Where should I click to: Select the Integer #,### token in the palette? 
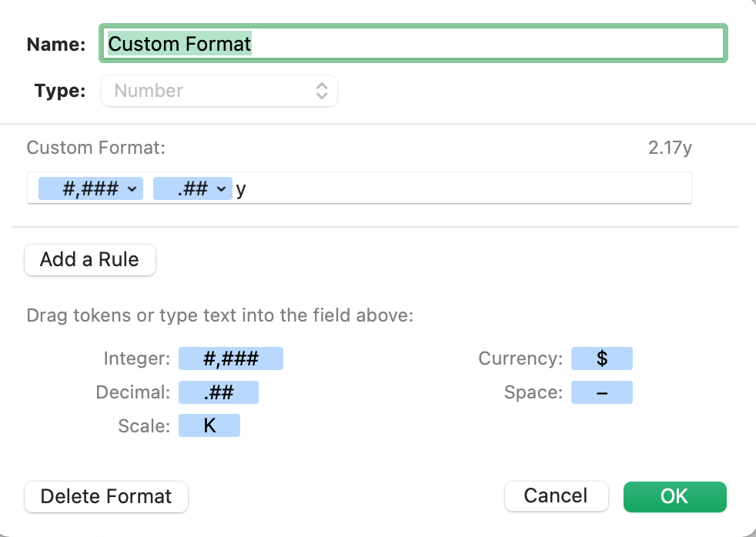pyautogui.click(x=231, y=359)
